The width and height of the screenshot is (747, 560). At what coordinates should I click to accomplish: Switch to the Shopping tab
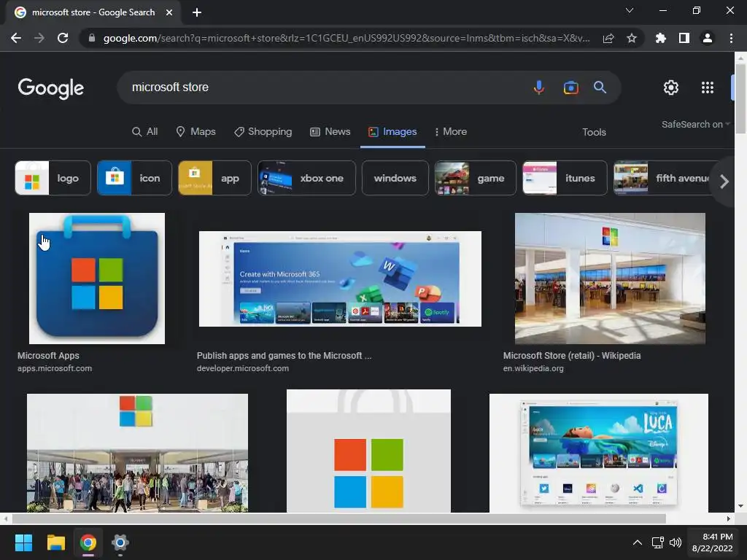pyautogui.click(x=263, y=132)
